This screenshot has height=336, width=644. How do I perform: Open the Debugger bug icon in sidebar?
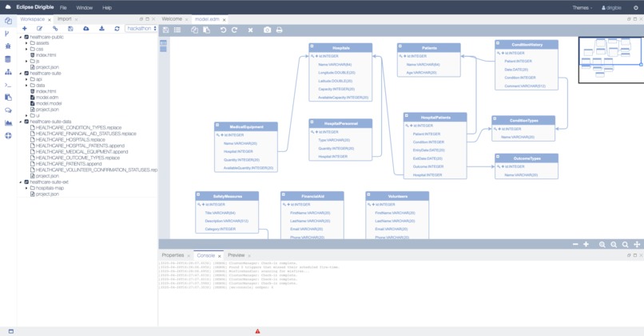pyautogui.click(x=8, y=46)
